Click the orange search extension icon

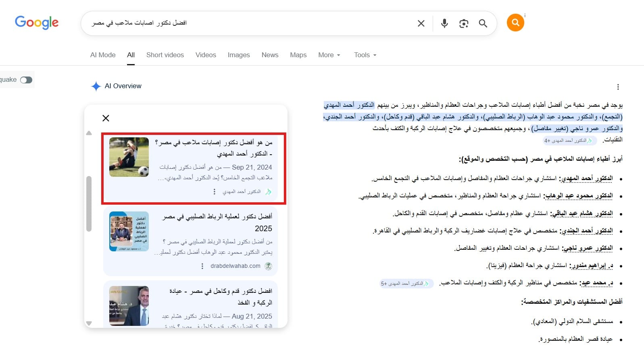click(x=515, y=23)
